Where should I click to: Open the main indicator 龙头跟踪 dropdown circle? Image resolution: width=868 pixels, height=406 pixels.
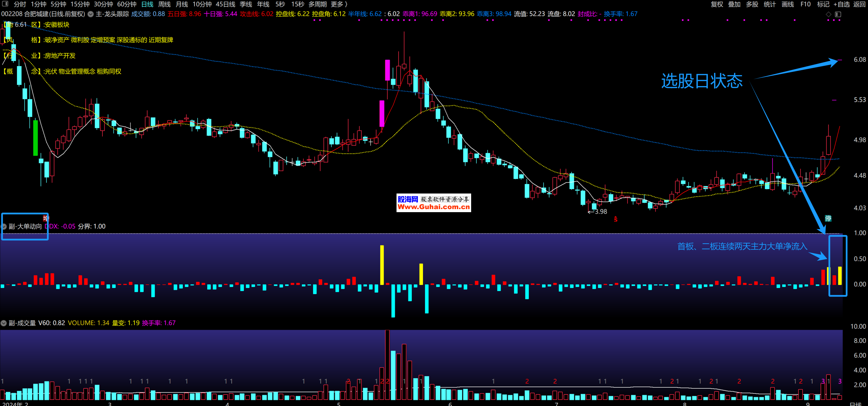[91, 14]
